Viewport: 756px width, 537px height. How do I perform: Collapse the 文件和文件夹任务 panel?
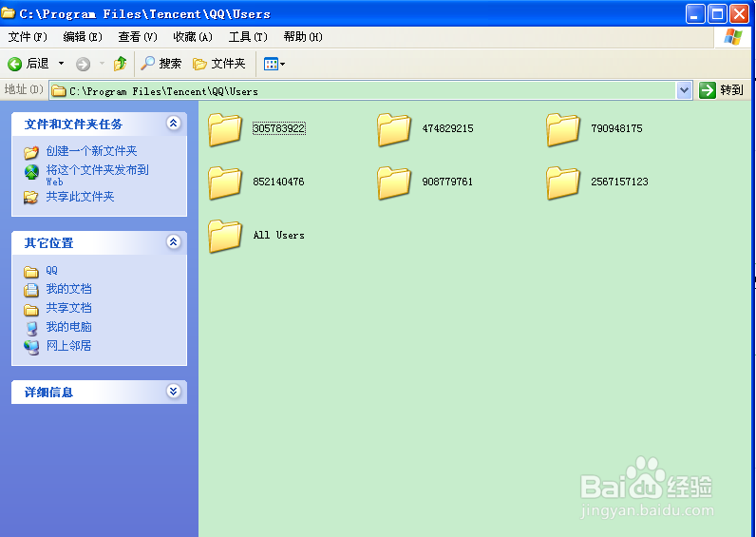pos(173,124)
